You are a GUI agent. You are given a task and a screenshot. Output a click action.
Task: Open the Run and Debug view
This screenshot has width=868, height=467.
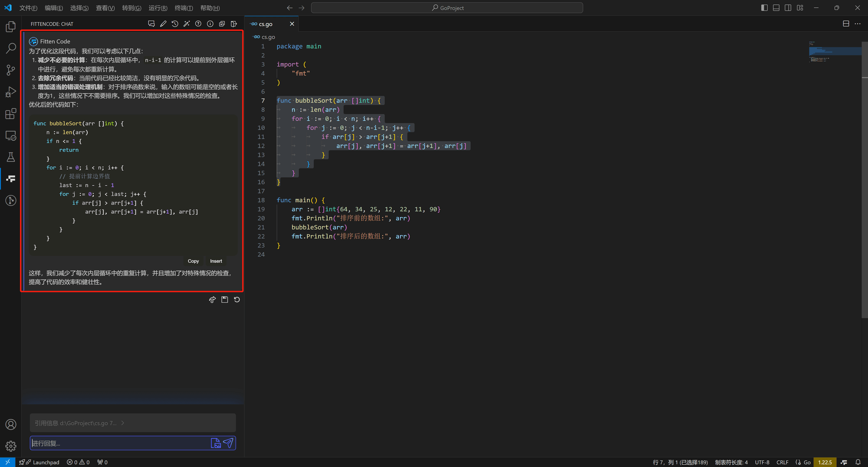(11, 92)
